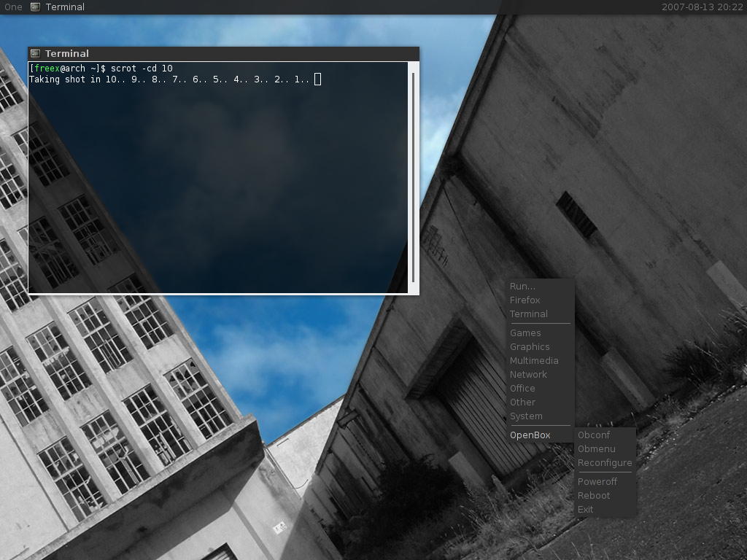Choose Reconfigure in the OpenBox submenu
Image resolution: width=747 pixels, height=560 pixels.
point(605,462)
